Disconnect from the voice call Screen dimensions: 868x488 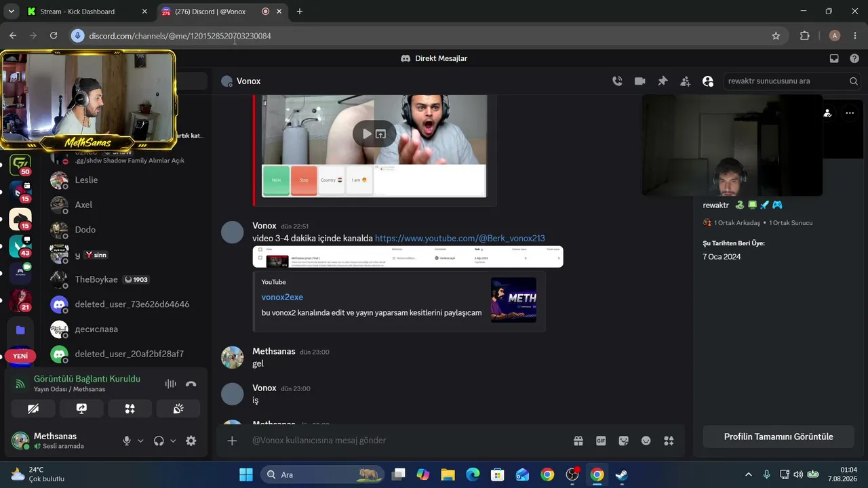point(191,384)
